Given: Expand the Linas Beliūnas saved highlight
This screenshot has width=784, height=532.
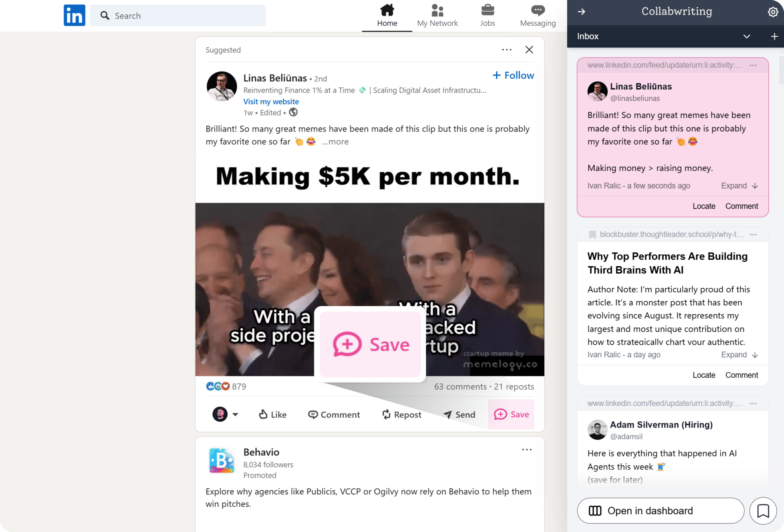Looking at the screenshot, I should click(x=739, y=186).
